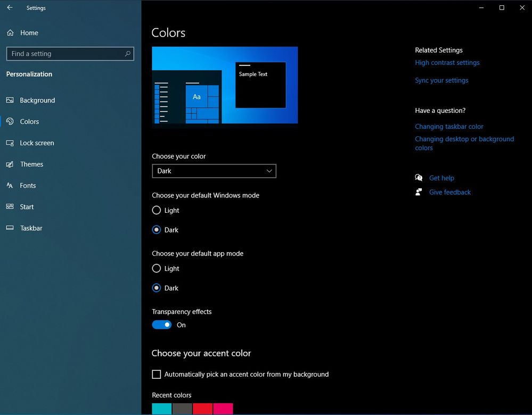Select Light for default Windows mode
The width and height of the screenshot is (532, 415).
pyautogui.click(x=157, y=210)
